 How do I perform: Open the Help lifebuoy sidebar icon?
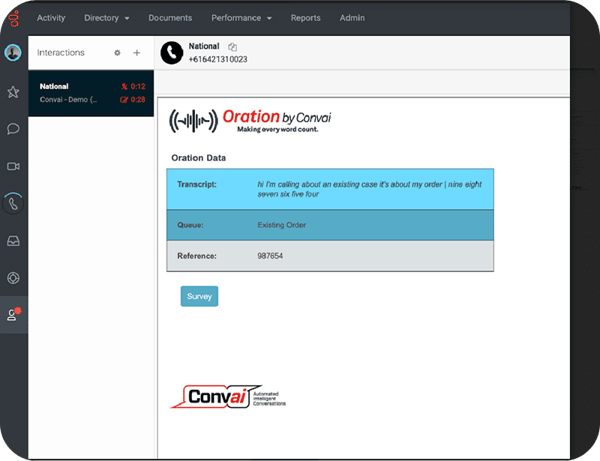coord(13,278)
